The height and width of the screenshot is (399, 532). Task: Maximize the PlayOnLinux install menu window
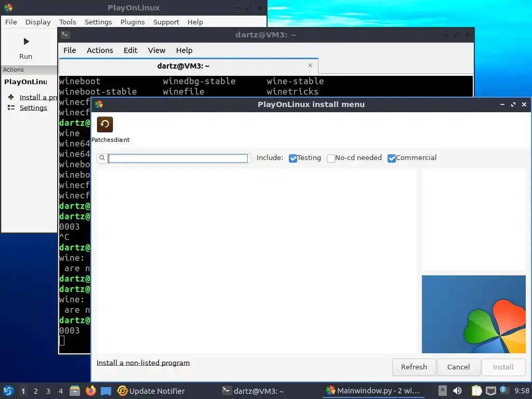(x=513, y=104)
